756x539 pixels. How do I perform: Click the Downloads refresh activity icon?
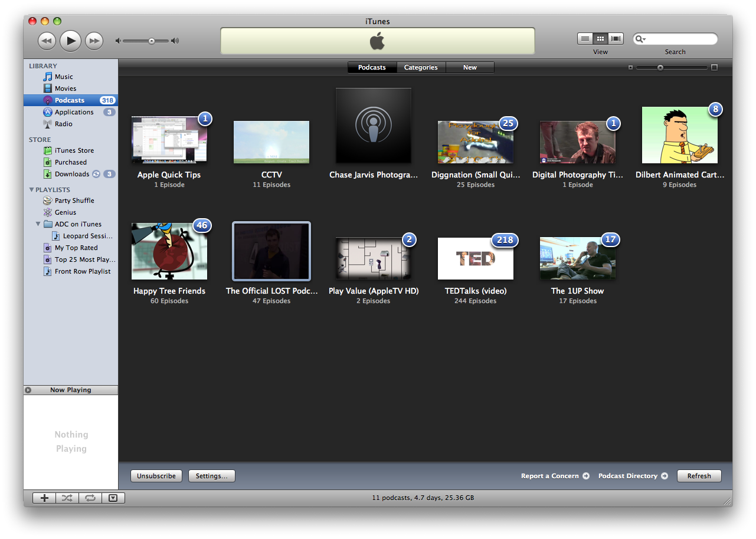coord(96,174)
